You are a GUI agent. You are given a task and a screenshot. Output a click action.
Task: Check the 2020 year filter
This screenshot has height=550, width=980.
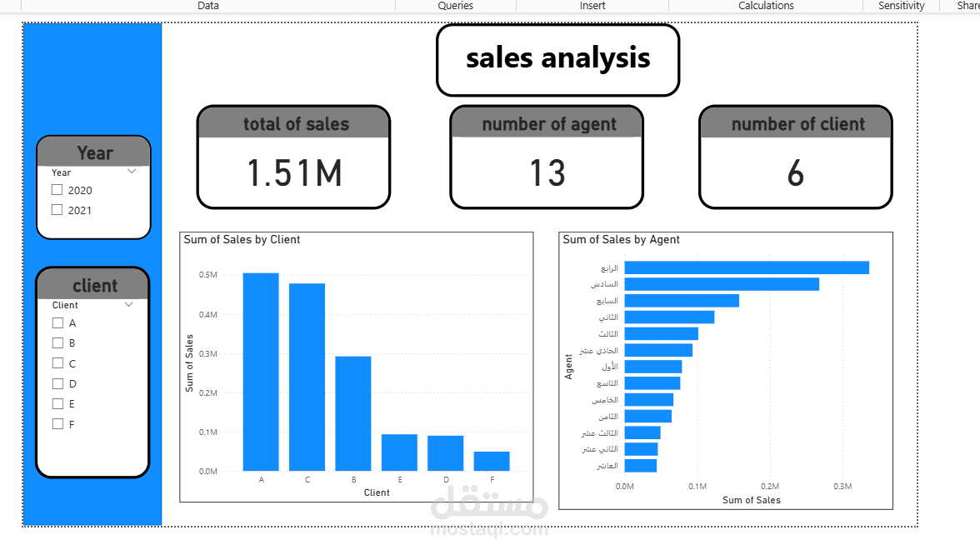[x=57, y=190]
